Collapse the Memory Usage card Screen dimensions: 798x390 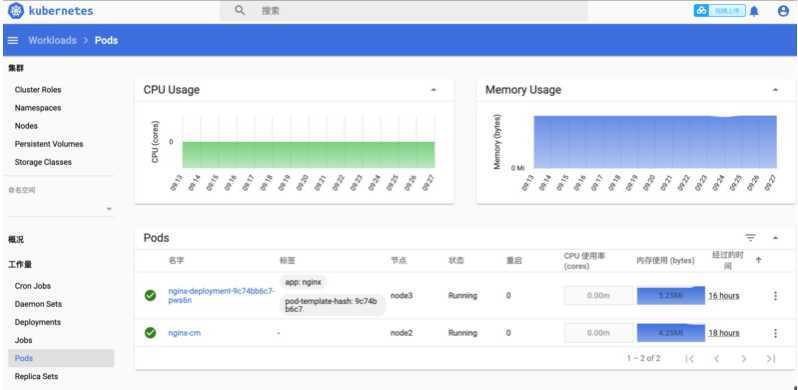775,90
